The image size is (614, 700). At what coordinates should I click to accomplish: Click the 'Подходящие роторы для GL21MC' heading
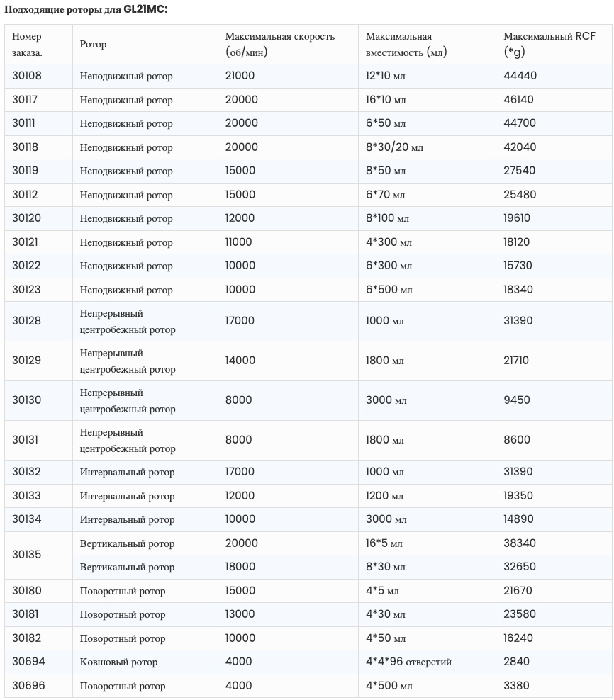pyautogui.click(x=86, y=9)
